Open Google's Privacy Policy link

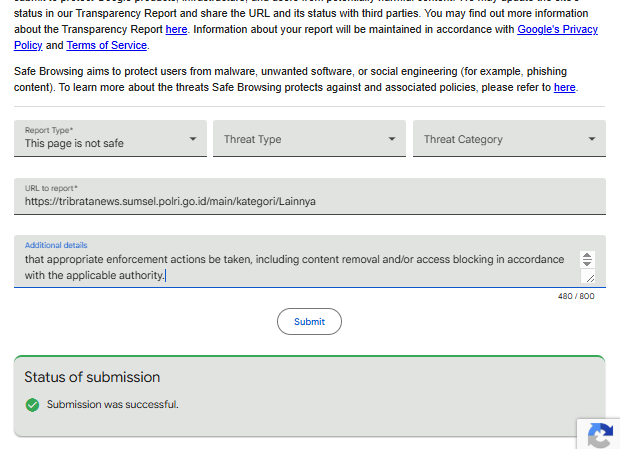point(558,29)
